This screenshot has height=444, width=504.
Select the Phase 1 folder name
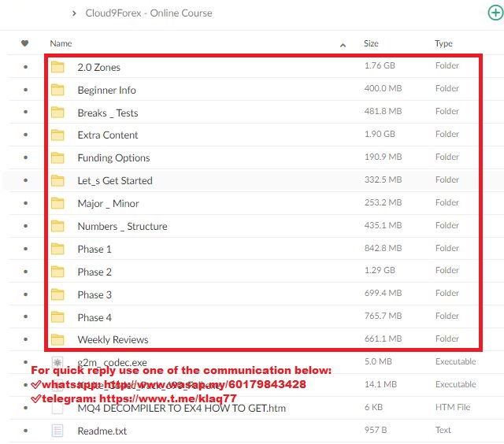tap(94, 249)
